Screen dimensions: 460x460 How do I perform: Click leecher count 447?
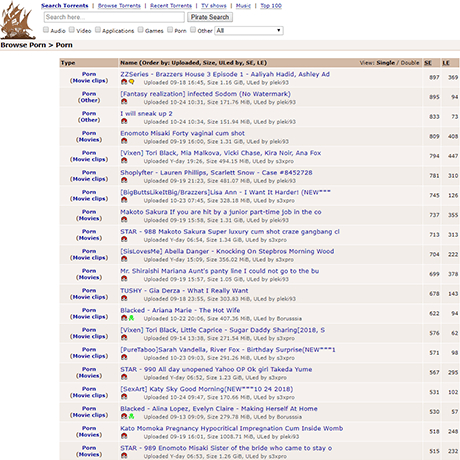coord(453,156)
